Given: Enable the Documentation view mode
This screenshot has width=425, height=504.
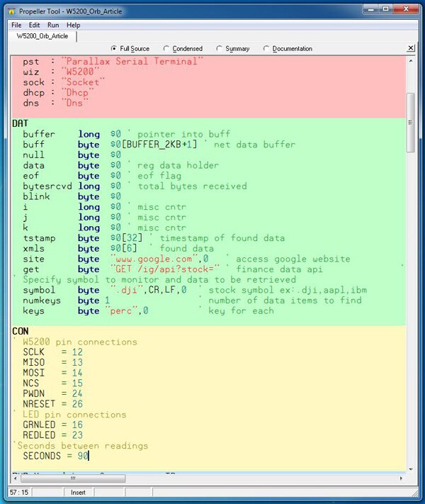Looking at the screenshot, I should click(266, 49).
